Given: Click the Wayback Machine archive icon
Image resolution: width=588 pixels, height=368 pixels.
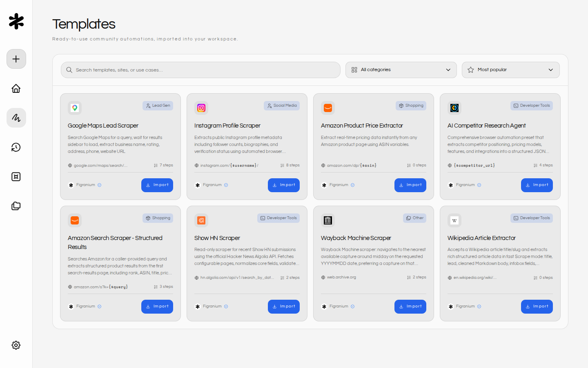Looking at the screenshot, I should tap(328, 220).
